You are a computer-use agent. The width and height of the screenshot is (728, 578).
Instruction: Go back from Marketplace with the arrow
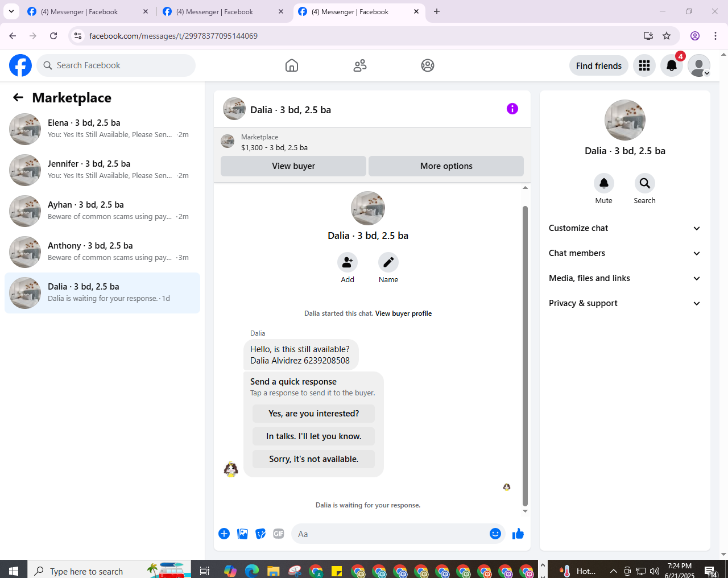(18, 97)
